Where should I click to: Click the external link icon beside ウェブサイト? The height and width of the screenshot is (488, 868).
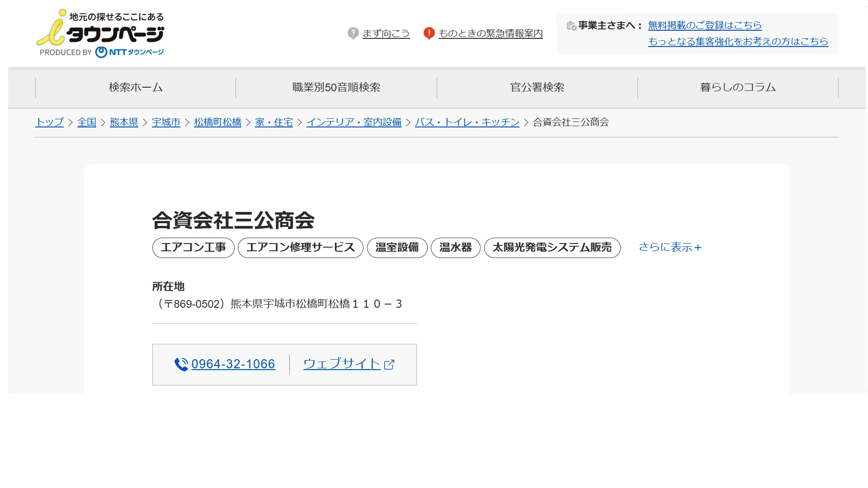click(x=389, y=365)
